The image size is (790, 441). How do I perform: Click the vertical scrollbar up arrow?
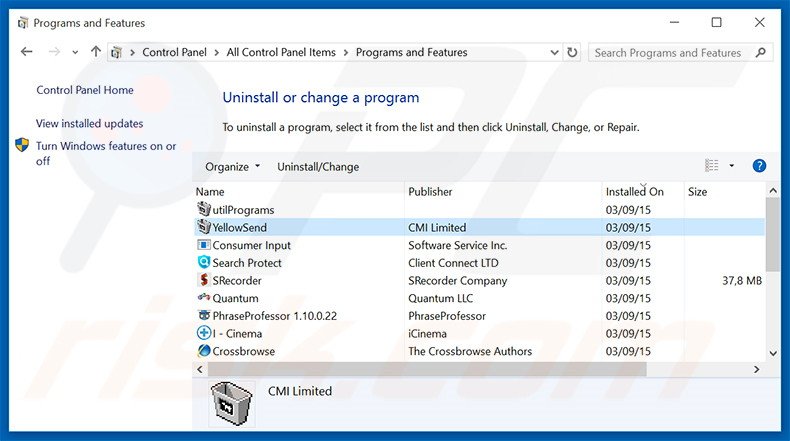pos(773,191)
